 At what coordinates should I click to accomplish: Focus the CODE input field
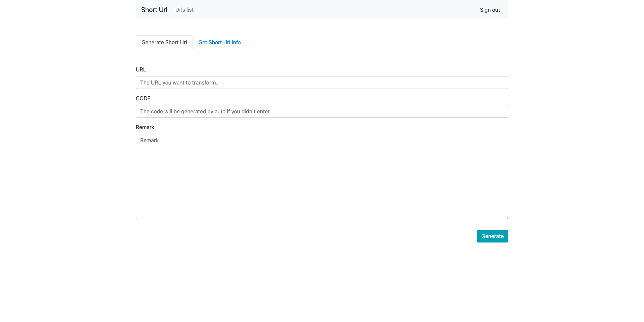point(322,111)
